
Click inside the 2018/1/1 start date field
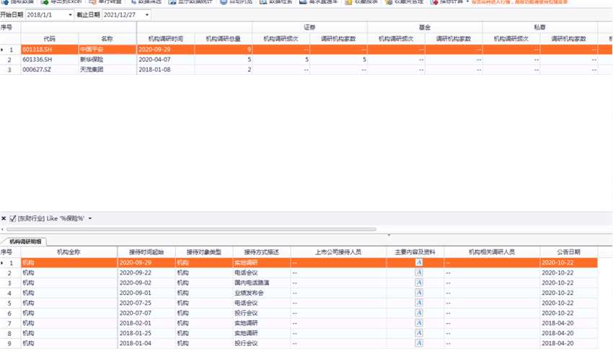46,15
